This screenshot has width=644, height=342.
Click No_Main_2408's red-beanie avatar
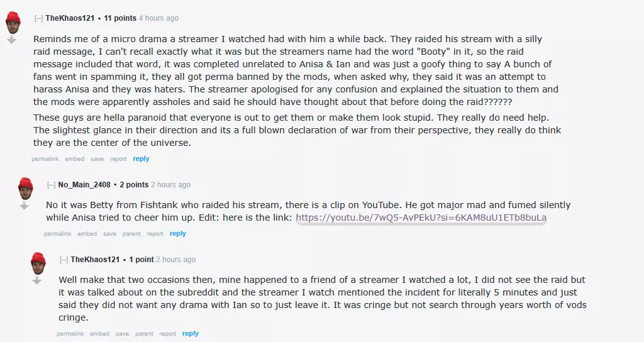tap(25, 188)
